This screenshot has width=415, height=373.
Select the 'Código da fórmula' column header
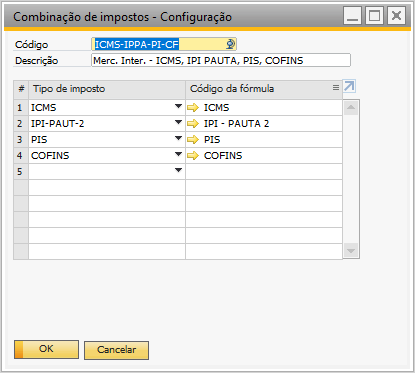[264, 89]
